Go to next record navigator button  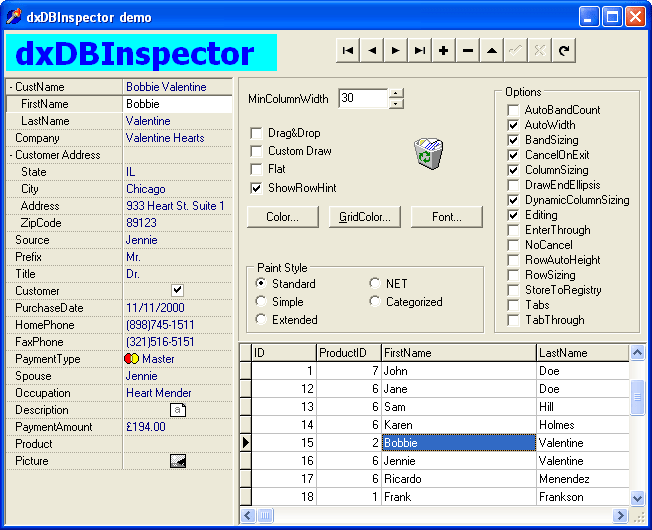(395, 51)
